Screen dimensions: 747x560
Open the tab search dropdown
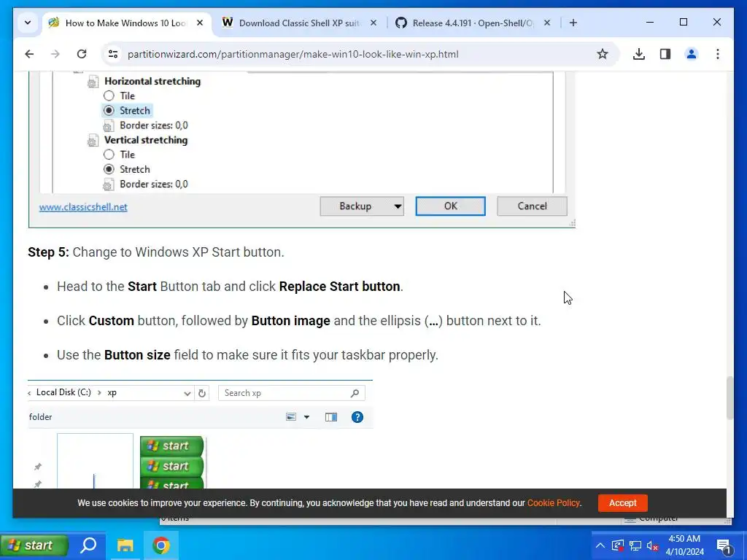pyautogui.click(x=28, y=23)
